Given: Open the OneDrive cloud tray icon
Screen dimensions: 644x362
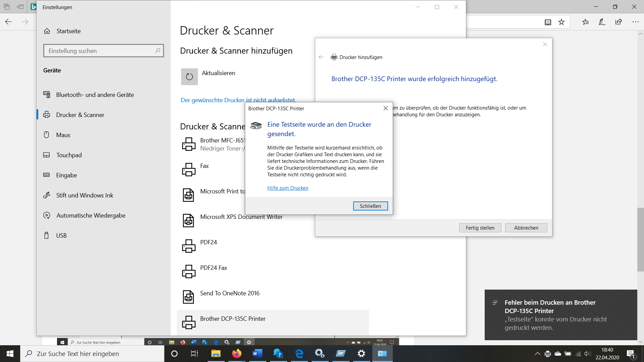Looking at the screenshot, I should pyautogui.click(x=558, y=354).
